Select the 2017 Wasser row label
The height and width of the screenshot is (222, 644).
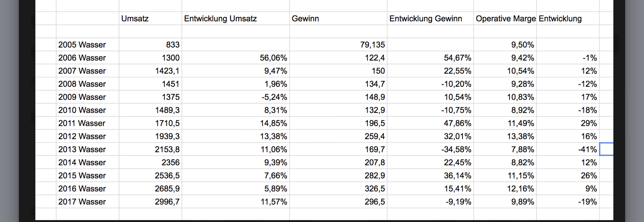82,202
